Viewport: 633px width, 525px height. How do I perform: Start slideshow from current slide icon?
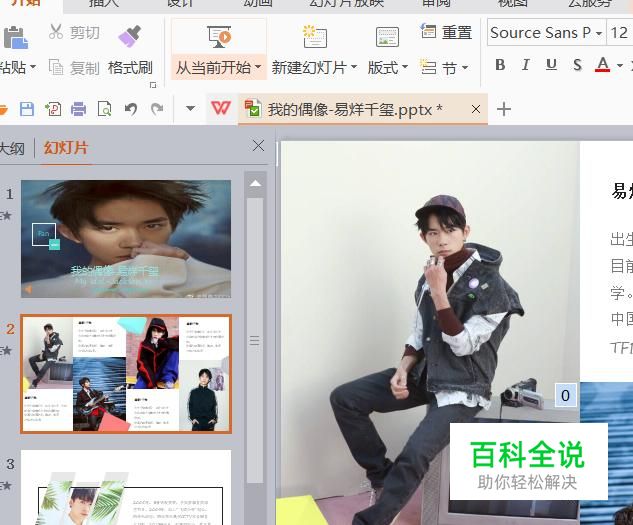click(219, 37)
